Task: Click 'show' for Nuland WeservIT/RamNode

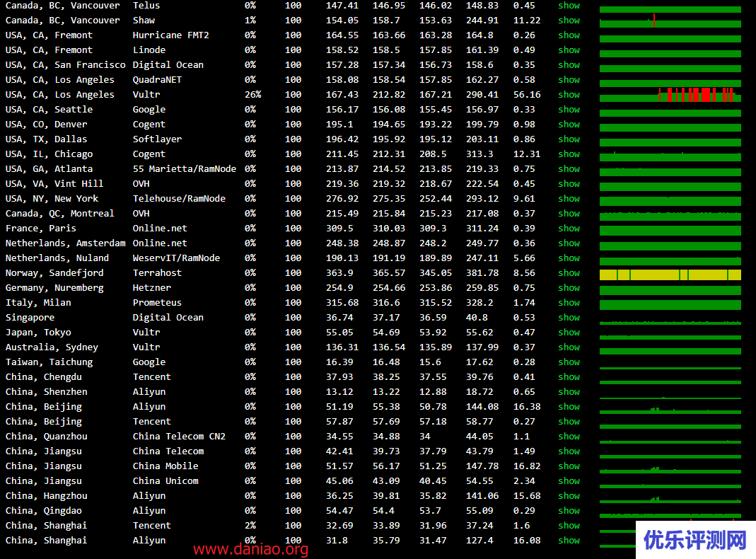Action: click(569, 258)
